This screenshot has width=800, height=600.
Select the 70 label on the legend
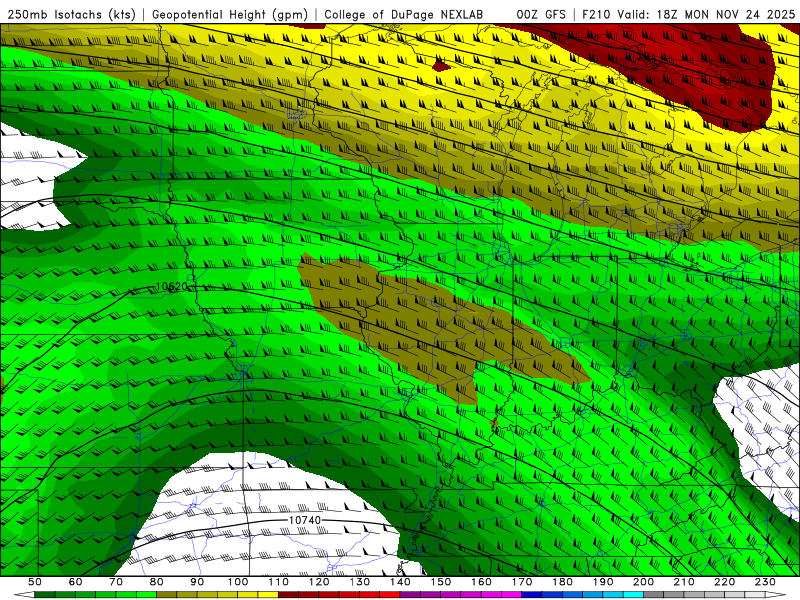(x=116, y=582)
